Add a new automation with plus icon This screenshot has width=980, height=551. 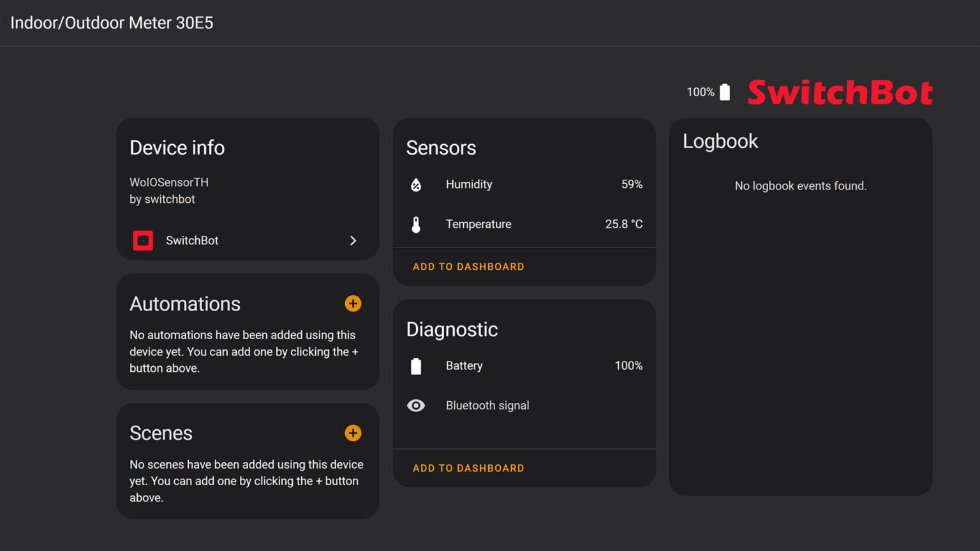(353, 304)
